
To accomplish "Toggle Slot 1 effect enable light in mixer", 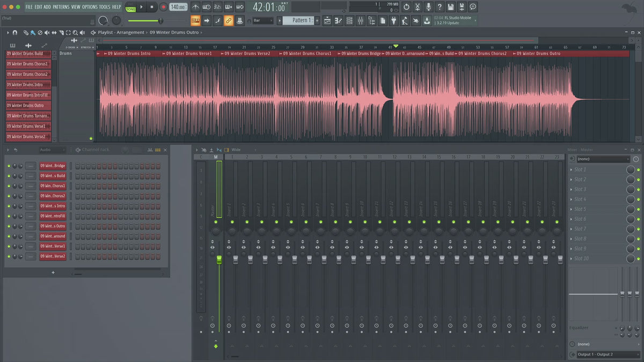I will click(638, 169).
